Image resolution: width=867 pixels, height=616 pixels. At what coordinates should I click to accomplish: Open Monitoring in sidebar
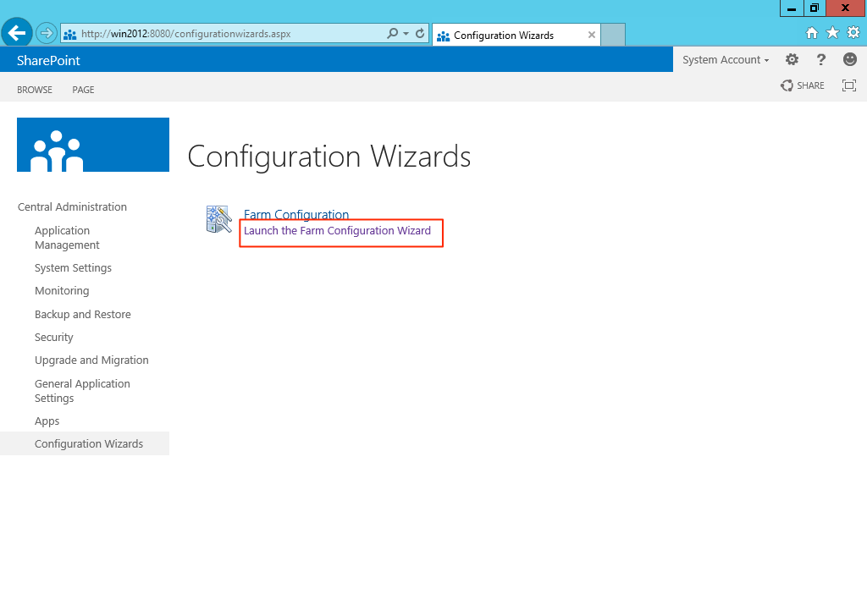pos(62,291)
